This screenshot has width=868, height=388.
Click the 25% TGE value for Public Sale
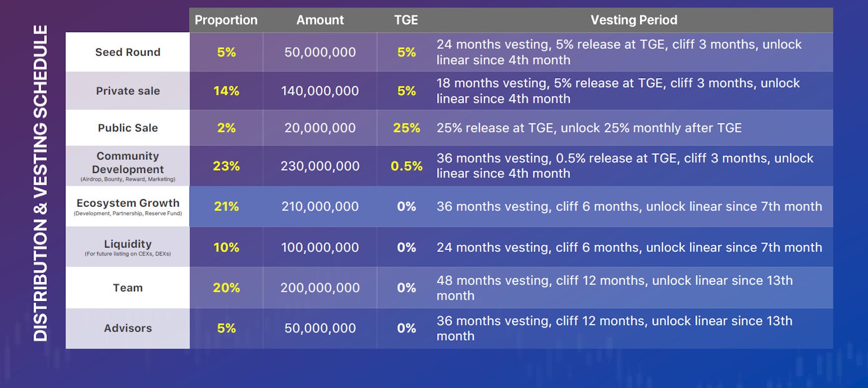(406, 128)
